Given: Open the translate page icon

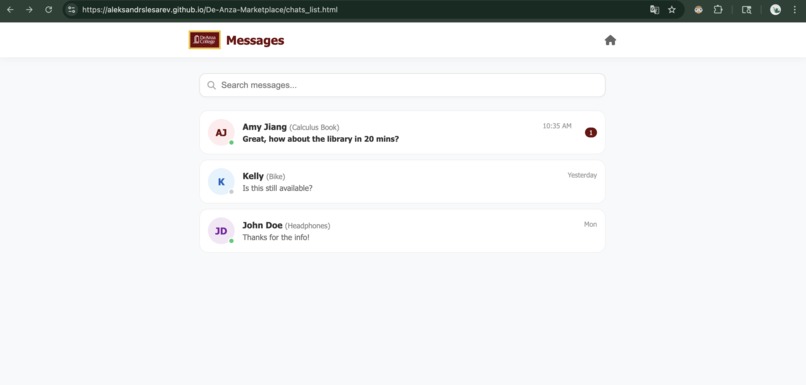Looking at the screenshot, I should (654, 9).
